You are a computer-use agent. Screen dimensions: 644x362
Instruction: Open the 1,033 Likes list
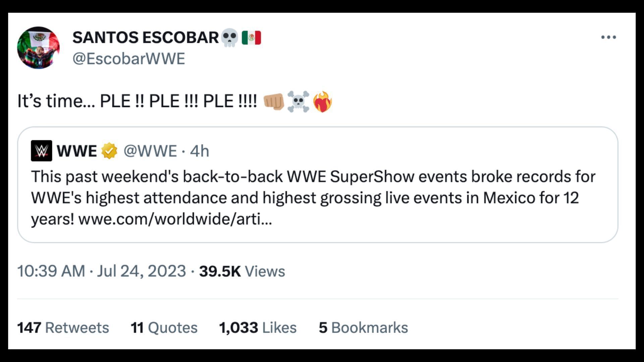pos(258,327)
